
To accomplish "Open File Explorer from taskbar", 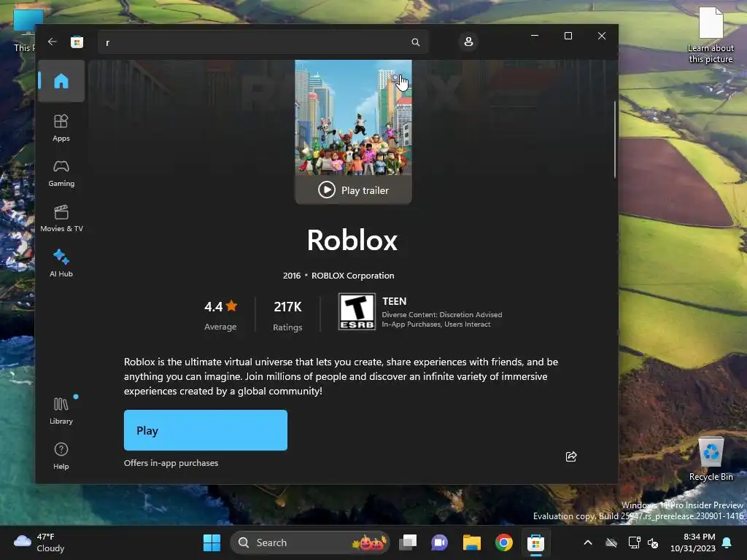I will [x=472, y=542].
